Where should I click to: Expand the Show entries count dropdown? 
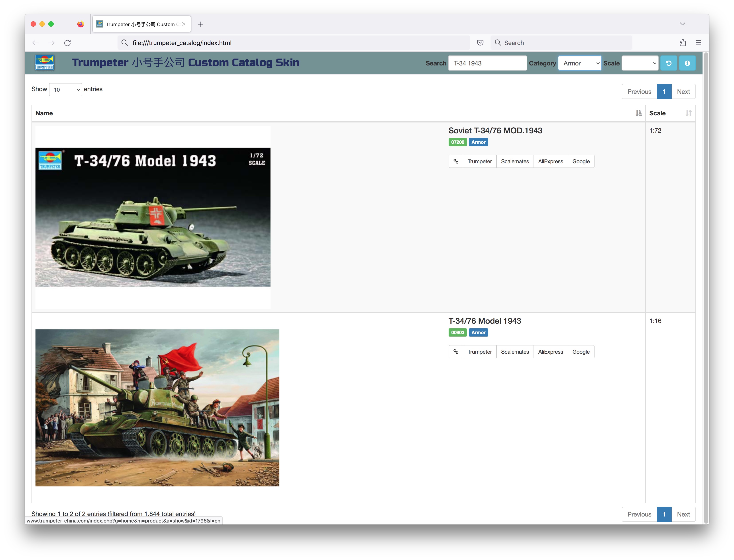pyautogui.click(x=65, y=90)
